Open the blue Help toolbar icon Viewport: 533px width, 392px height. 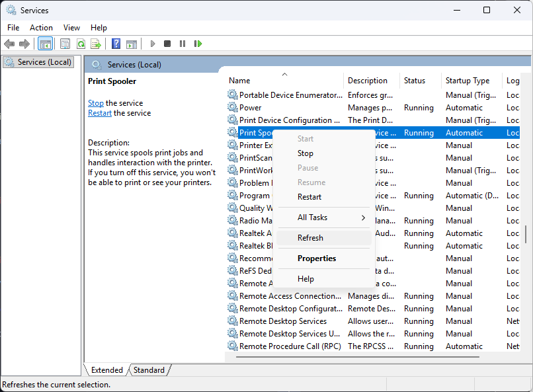116,44
